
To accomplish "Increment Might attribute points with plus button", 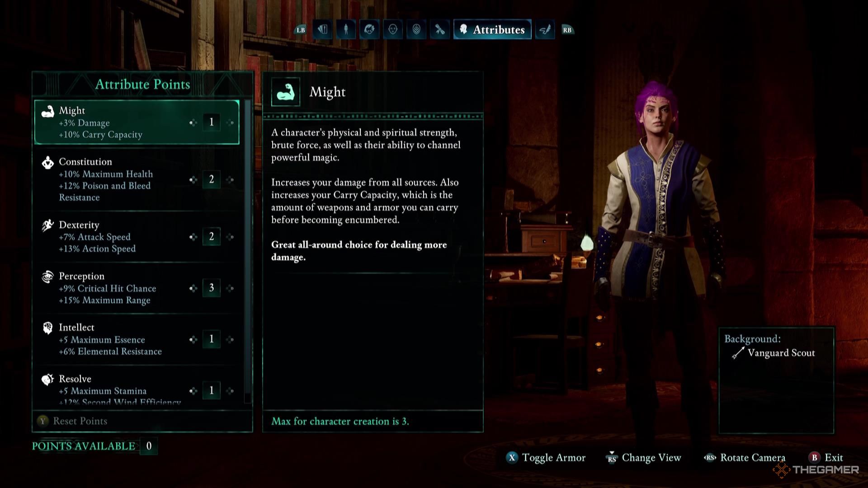I will [231, 122].
